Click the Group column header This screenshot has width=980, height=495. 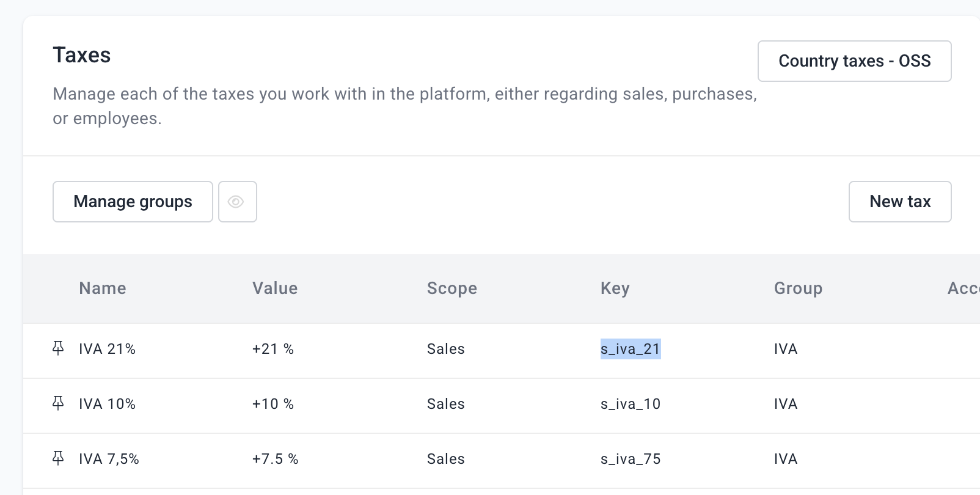pyautogui.click(x=798, y=288)
